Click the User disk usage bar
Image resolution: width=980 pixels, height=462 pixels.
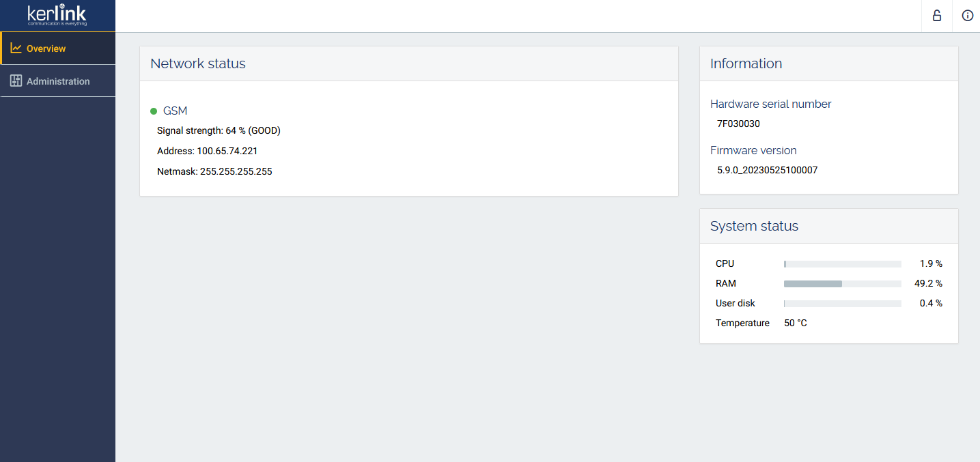pyautogui.click(x=842, y=304)
